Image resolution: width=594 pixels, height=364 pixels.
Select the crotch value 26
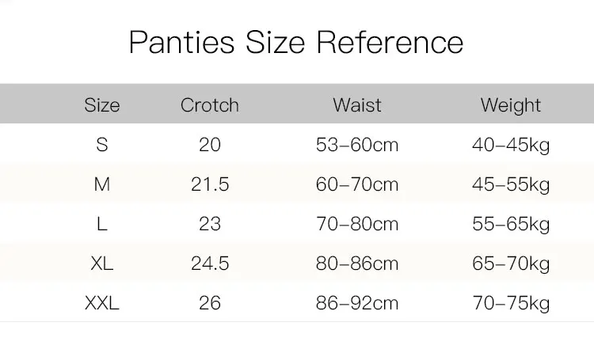pyautogui.click(x=210, y=303)
